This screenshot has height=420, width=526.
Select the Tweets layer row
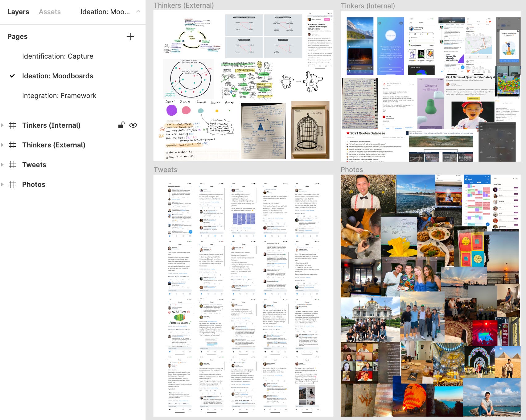pos(73,165)
